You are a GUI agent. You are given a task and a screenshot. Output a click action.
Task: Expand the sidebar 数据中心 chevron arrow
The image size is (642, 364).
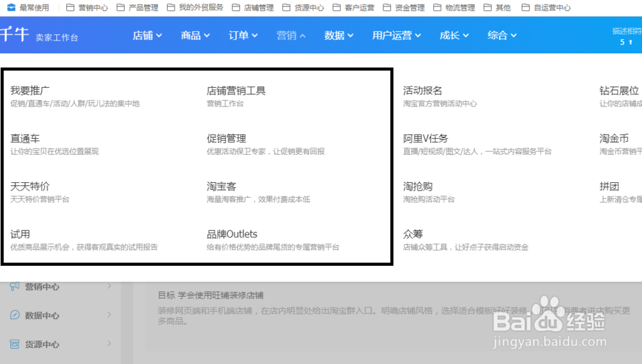click(x=109, y=315)
